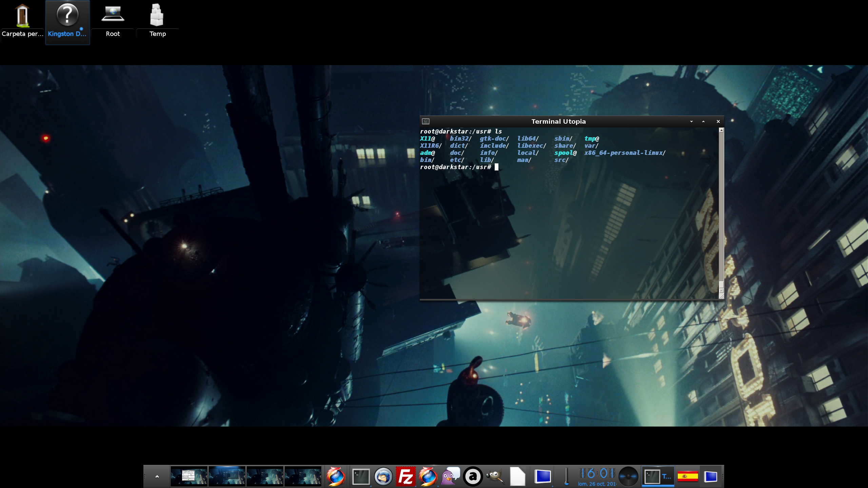The width and height of the screenshot is (868, 488).
Task: Launch the Firefox icon right of FileZilla
Action: 428,476
